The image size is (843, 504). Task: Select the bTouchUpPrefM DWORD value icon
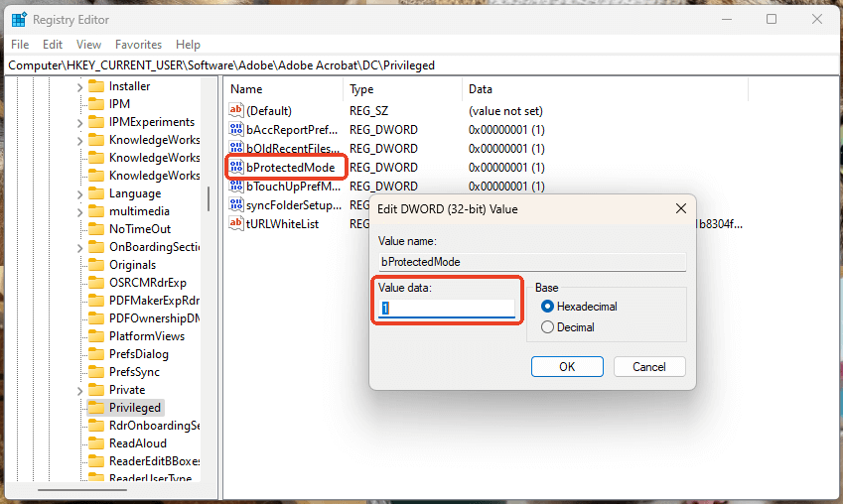pyautogui.click(x=236, y=186)
